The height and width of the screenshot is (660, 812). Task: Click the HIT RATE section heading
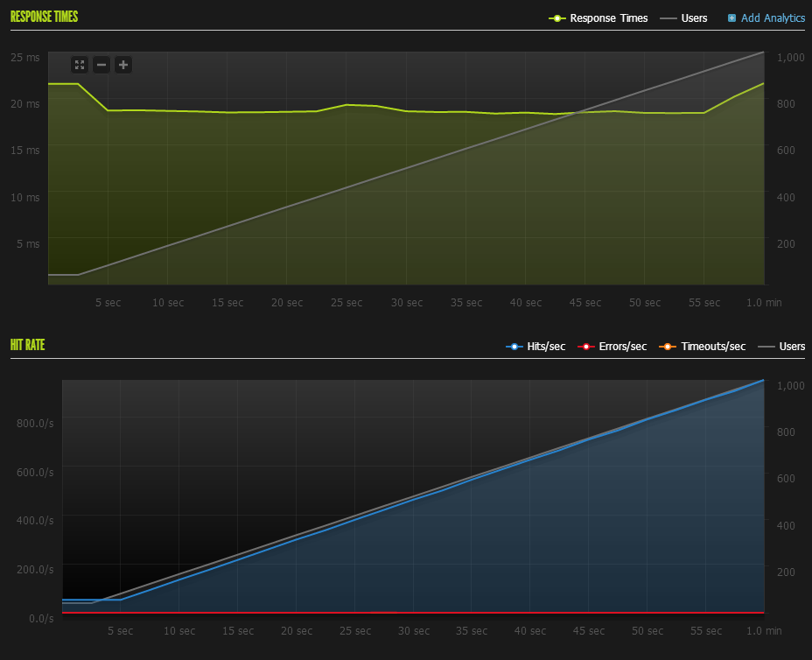[x=27, y=345]
